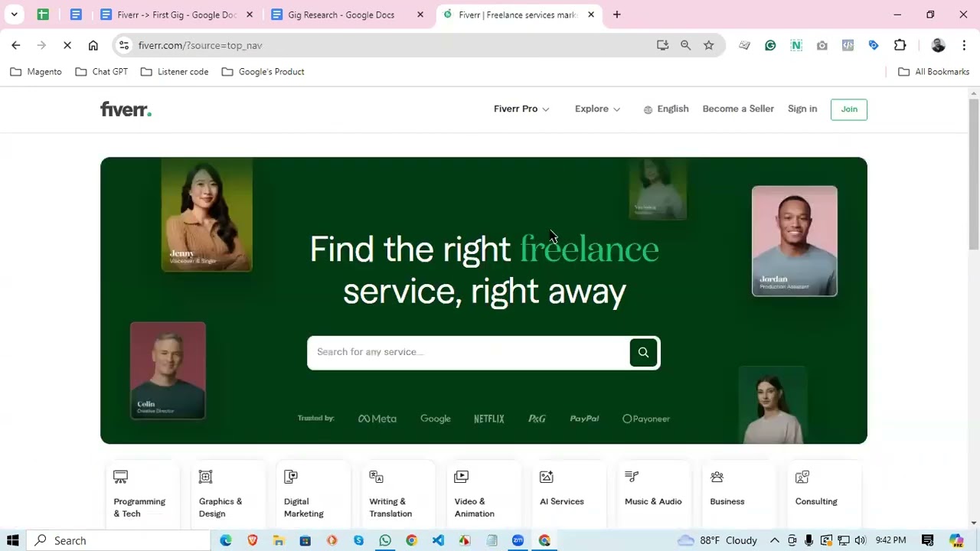Switch to the Fiverr First Gig Google Docs tab

pos(176,15)
